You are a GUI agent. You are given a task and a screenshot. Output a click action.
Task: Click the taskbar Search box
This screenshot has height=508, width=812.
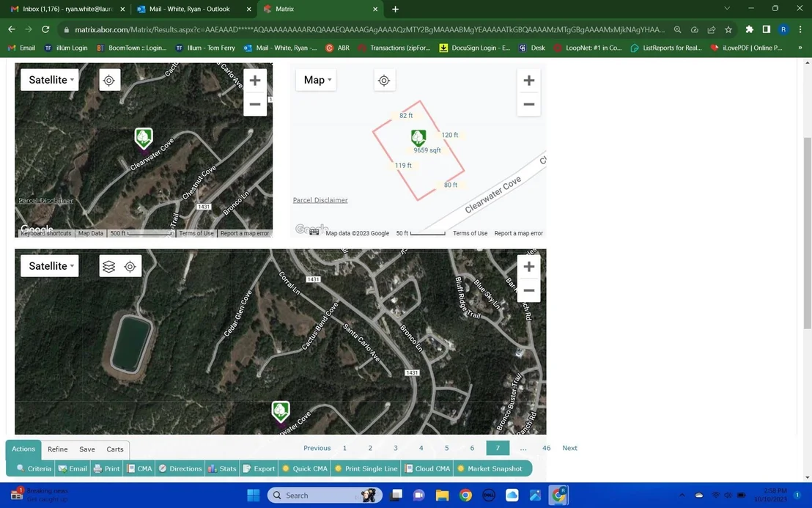click(x=325, y=496)
